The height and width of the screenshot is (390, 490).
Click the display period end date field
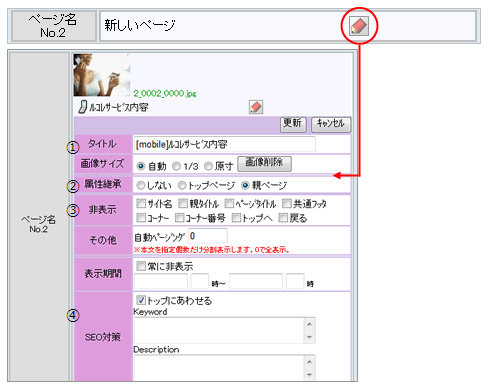tap(256, 281)
